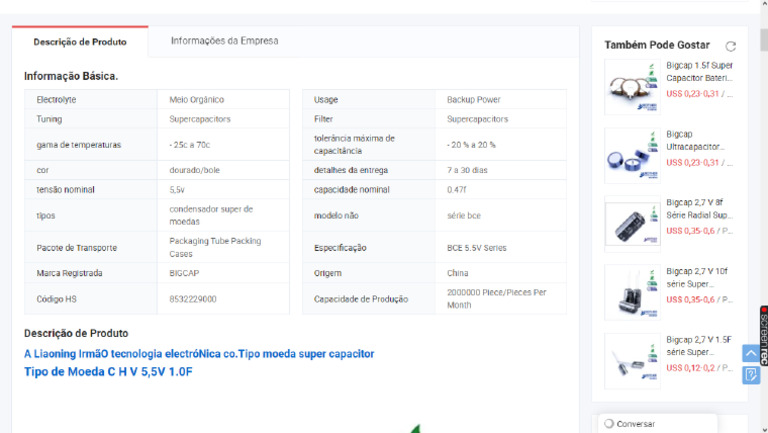Open the feedback icon under the top arrow
The width and height of the screenshot is (768, 433).
tap(751, 375)
